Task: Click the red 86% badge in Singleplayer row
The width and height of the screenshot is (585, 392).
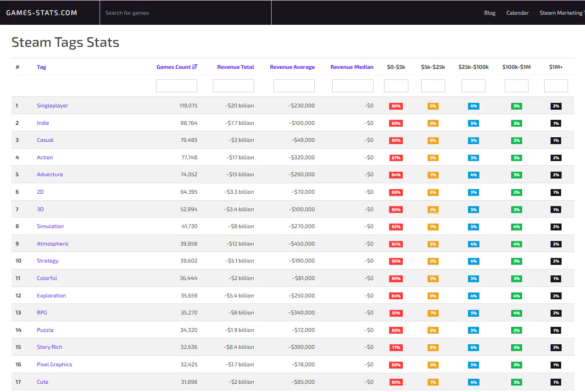Action: coord(396,106)
